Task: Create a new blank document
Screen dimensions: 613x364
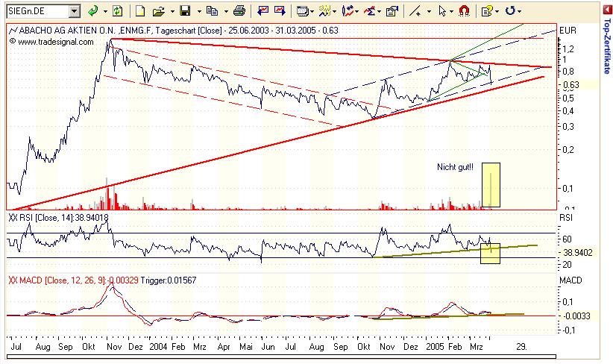Action: point(140,11)
